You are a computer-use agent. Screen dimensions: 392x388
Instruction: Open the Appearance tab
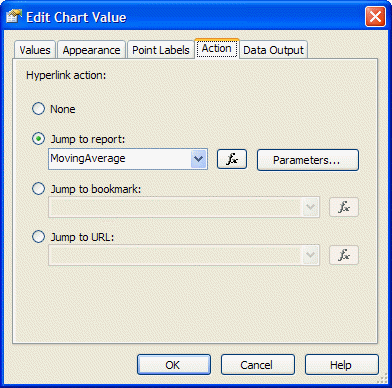click(x=91, y=50)
